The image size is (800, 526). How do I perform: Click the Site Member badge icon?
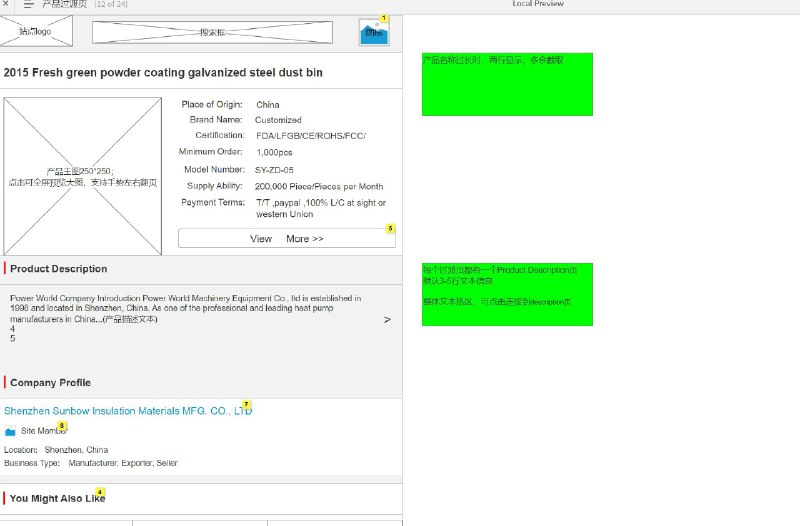10,431
